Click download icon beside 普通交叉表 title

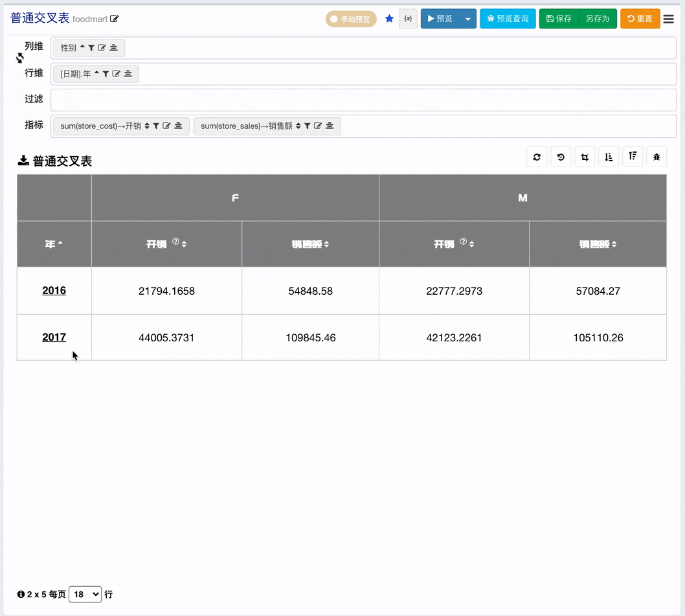click(x=23, y=161)
